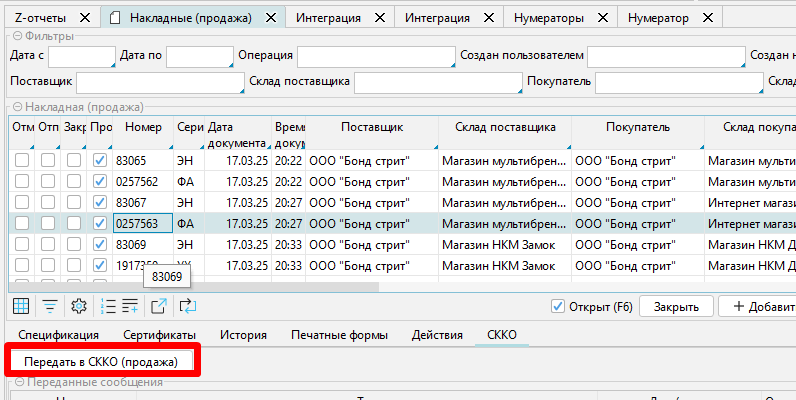Toggle first checkbox in row 83065

[x=22, y=161]
